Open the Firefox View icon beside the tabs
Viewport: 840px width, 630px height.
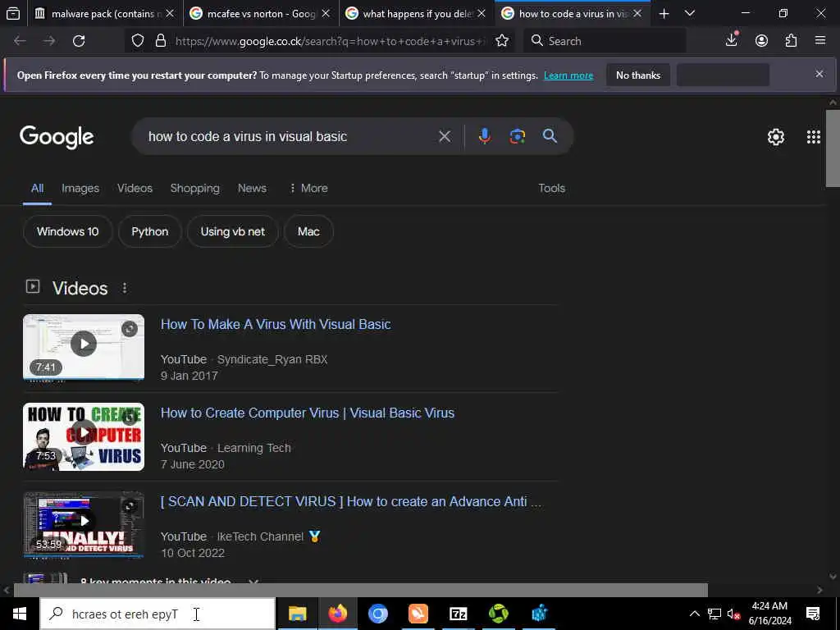point(13,13)
